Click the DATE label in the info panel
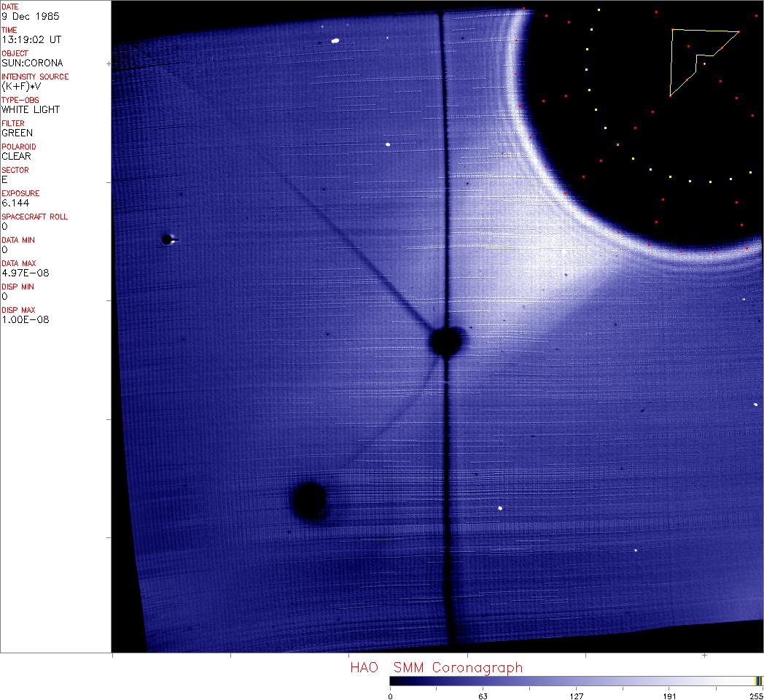The image size is (764, 700). coord(10,7)
